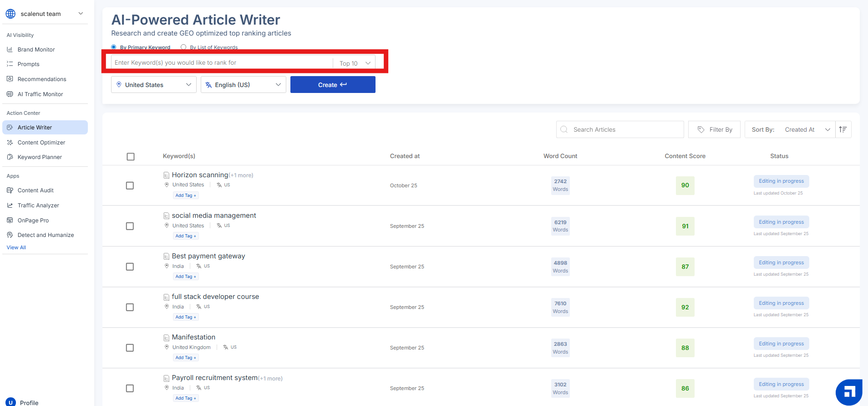Check the Horizon scanning row checkbox
Image resolution: width=868 pixels, height=406 pixels.
coord(130,185)
